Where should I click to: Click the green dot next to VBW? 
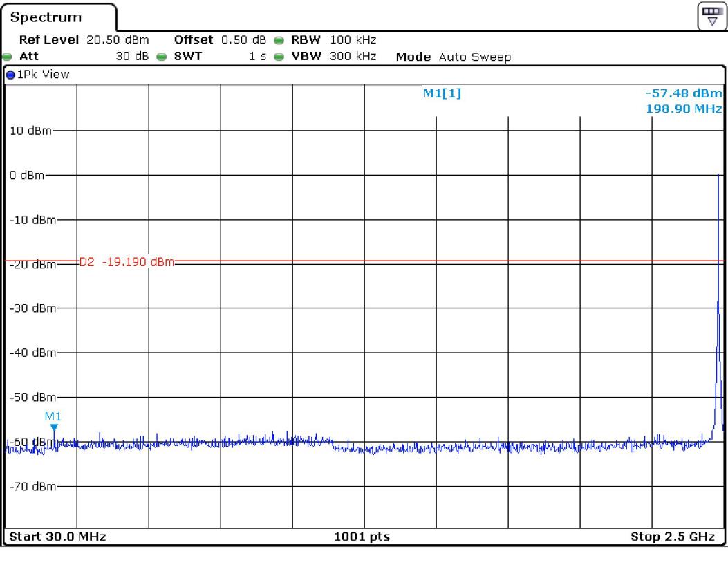pyautogui.click(x=279, y=57)
